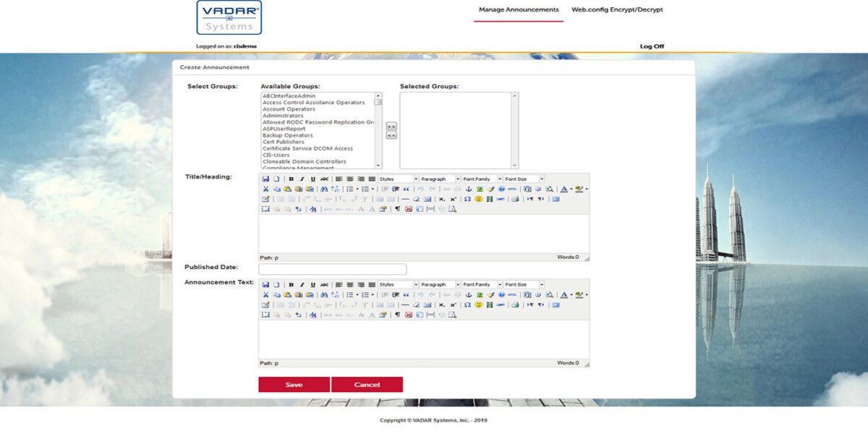
Task: Cut using scissors icon in Title/Heading editor
Action: tap(265, 189)
